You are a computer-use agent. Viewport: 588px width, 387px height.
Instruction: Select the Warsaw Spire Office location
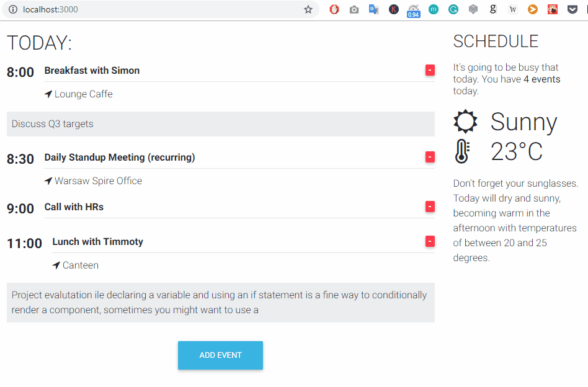tap(98, 181)
